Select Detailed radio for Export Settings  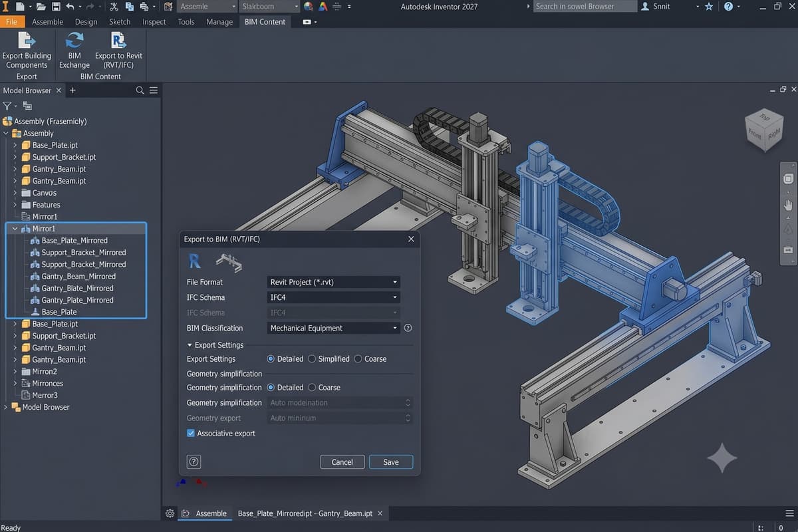271,358
